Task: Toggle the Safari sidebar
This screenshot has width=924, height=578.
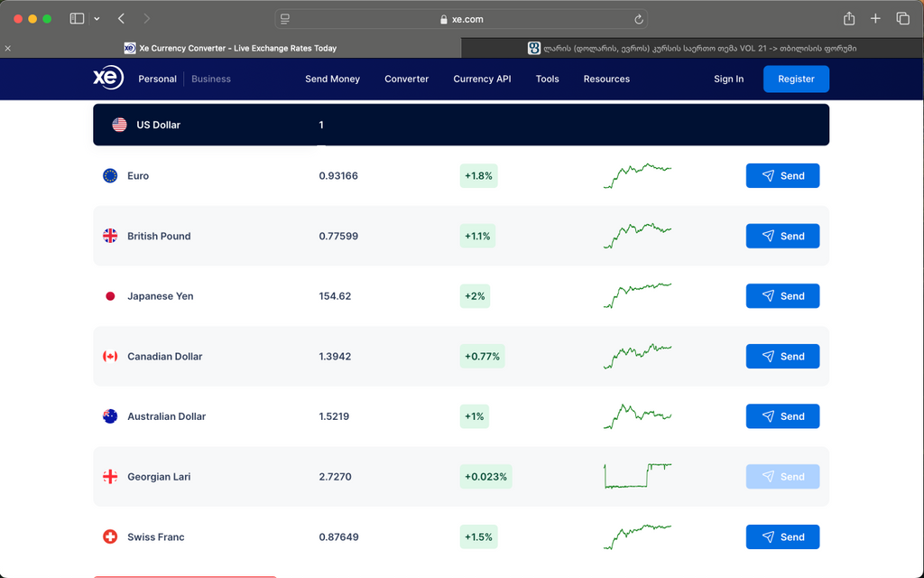Action: (x=77, y=19)
